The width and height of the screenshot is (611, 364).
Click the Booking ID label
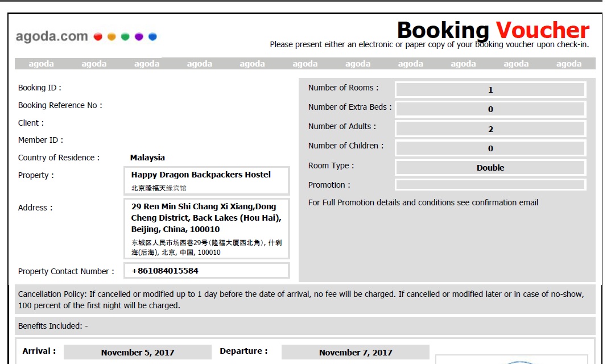[x=39, y=88]
